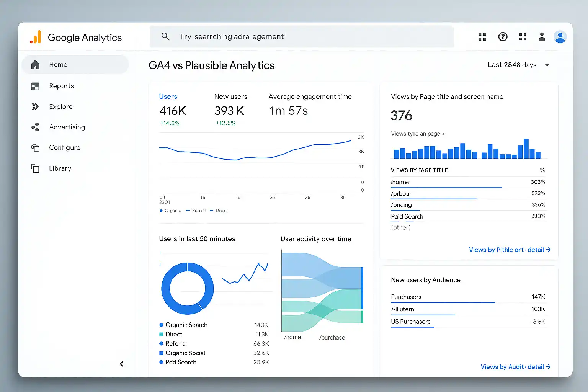
Task: Open Views by Pithle art detail link
Action: [510, 250]
